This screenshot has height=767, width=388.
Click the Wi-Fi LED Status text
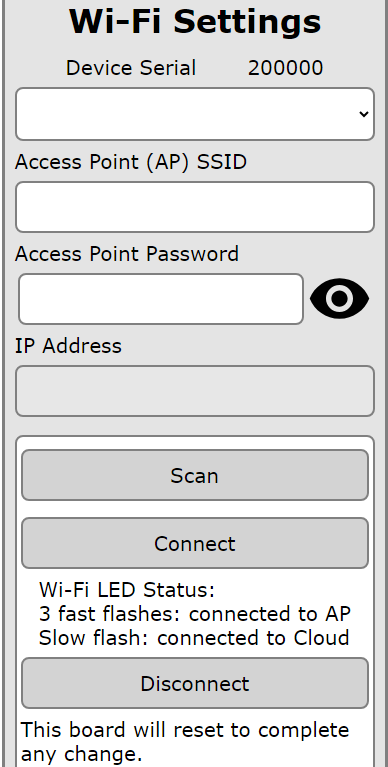point(127,590)
